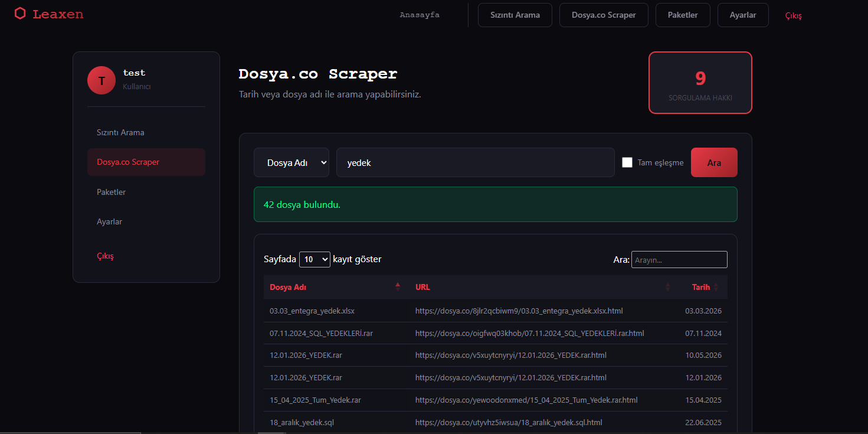Click the Tarih column sort arrows
Viewport: 868px width, 434px height.
pos(716,287)
